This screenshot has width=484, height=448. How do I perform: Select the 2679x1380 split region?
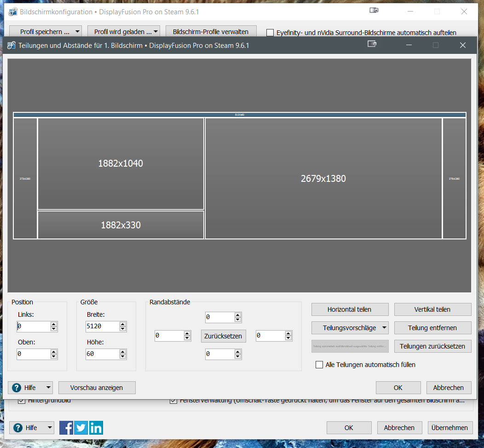[323, 178]
